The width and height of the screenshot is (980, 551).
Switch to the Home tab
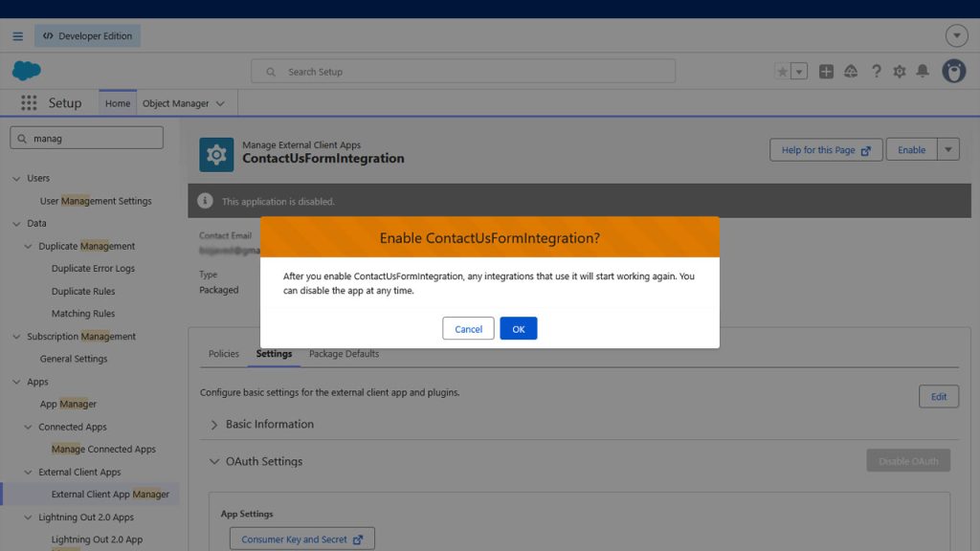click(118, 103)
